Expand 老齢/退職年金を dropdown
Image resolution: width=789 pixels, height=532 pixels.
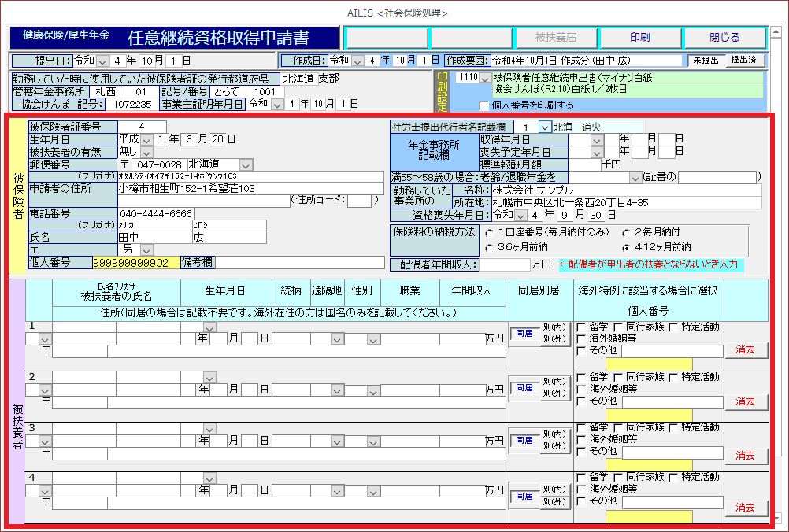click(x=635, y=177)
